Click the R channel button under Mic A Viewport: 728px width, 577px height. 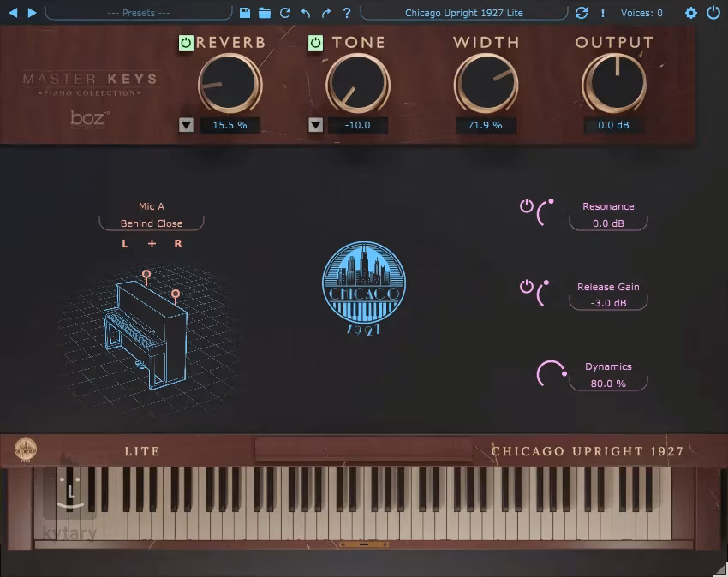[x=178, y=244]
